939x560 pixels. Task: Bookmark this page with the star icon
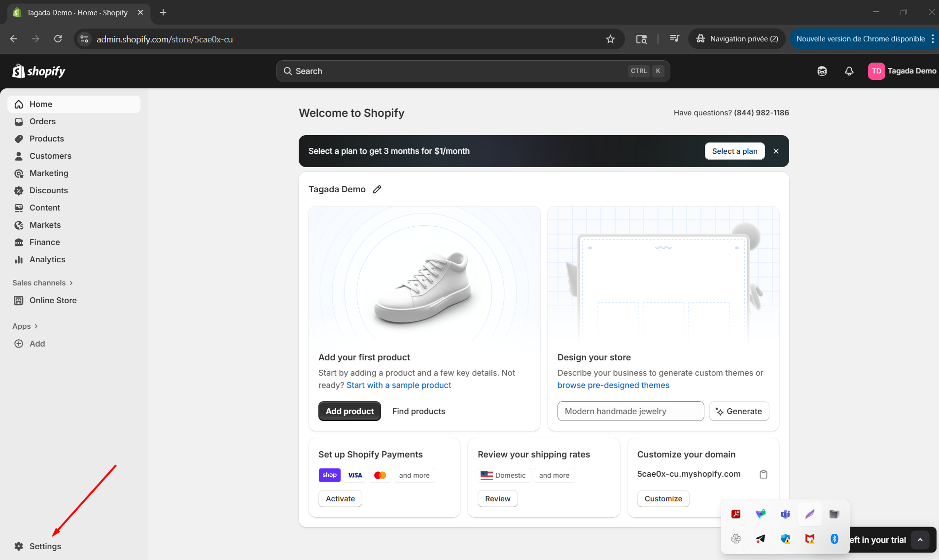[610, 39]
